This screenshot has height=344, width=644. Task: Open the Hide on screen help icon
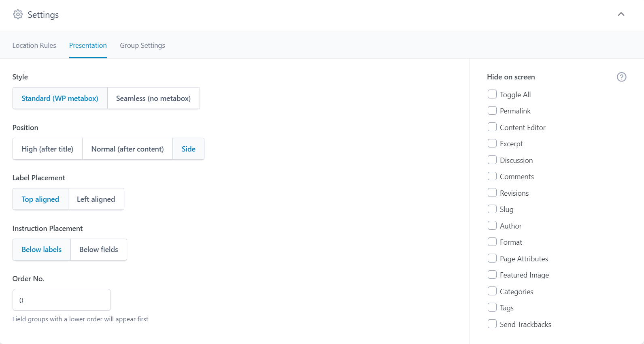click(621, 77)
